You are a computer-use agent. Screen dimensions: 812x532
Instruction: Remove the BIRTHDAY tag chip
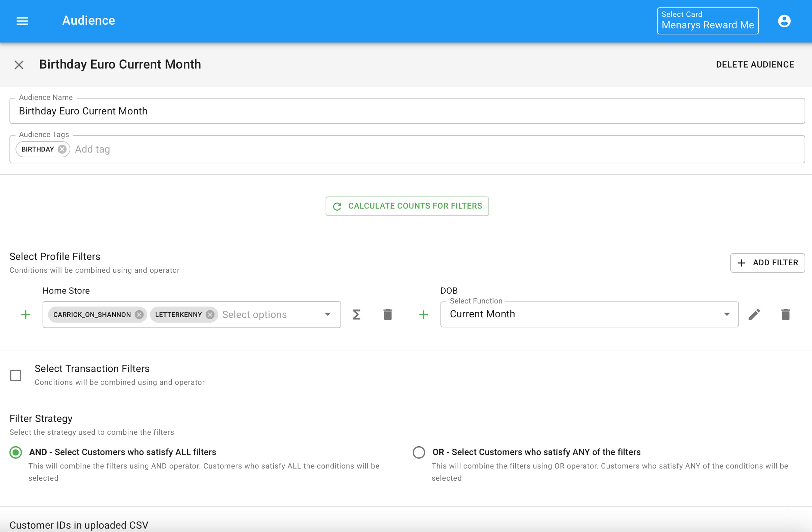click(x=62, y=149)
